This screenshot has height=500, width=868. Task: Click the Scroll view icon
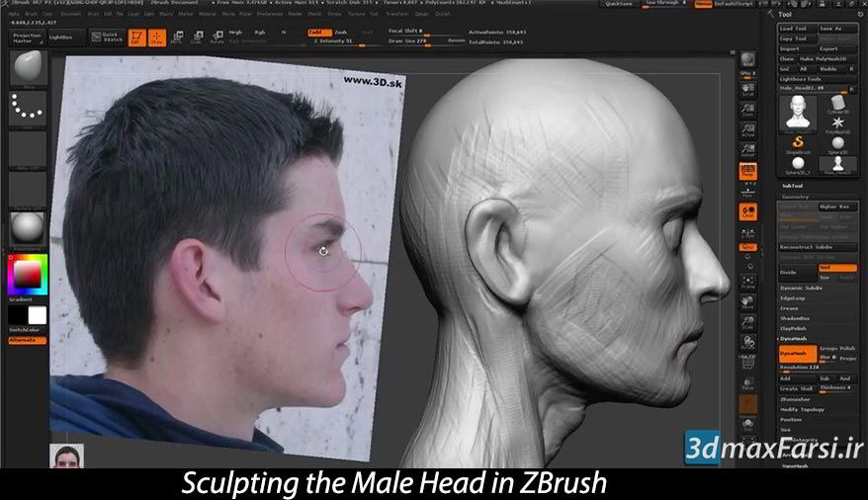(747, 91)
